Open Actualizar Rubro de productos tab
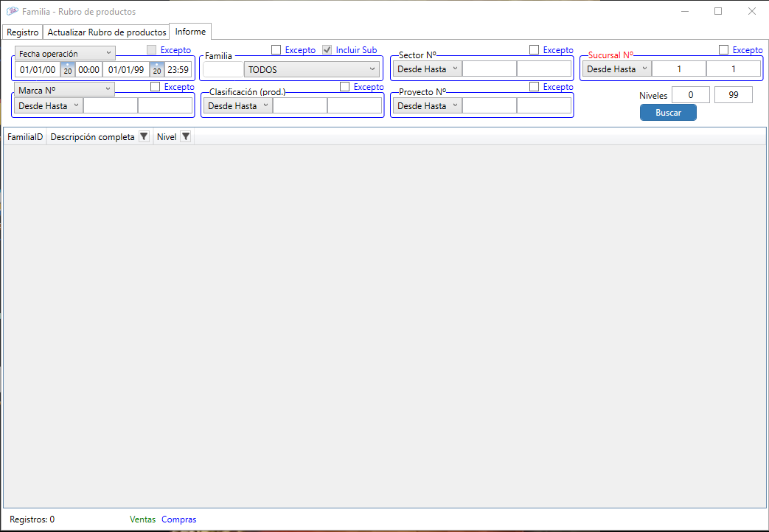The height and width of the screenshot is (532, 769). 107,32
